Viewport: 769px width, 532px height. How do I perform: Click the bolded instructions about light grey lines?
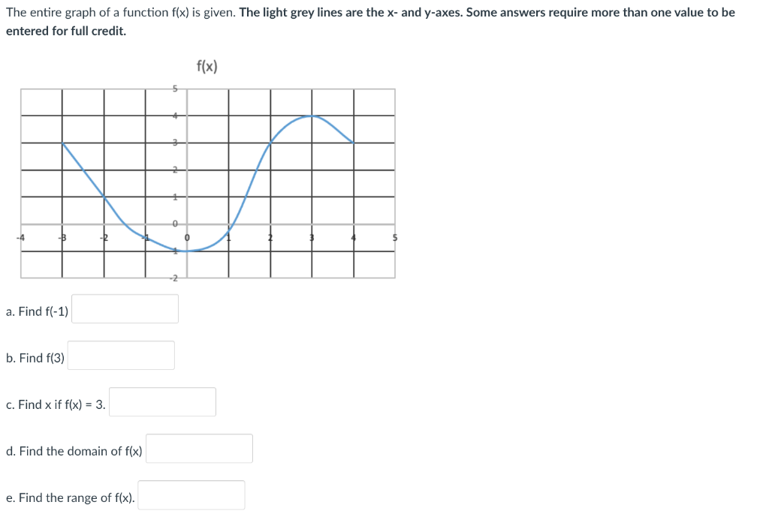[x=489, y=12]
